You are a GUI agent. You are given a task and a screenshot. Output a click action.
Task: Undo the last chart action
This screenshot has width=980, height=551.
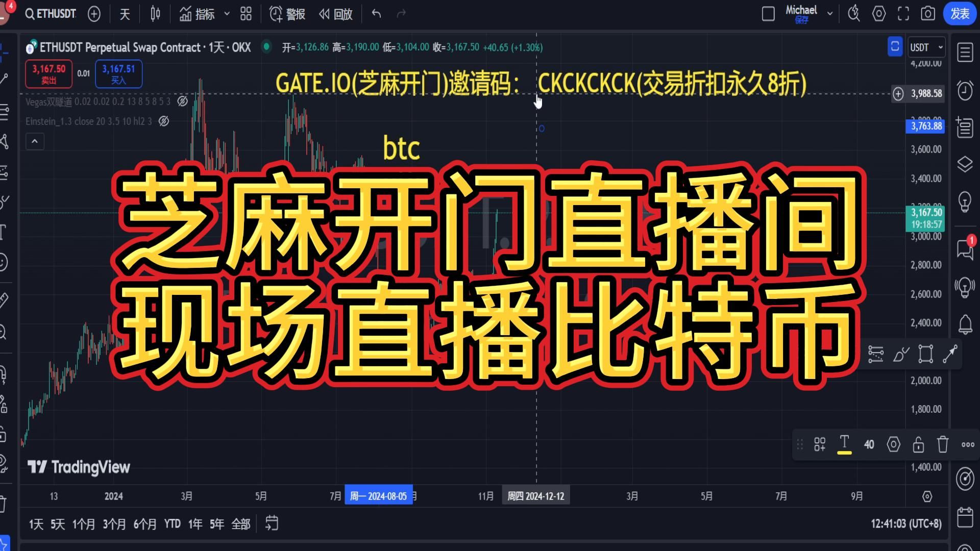click(x=377, y=14)
